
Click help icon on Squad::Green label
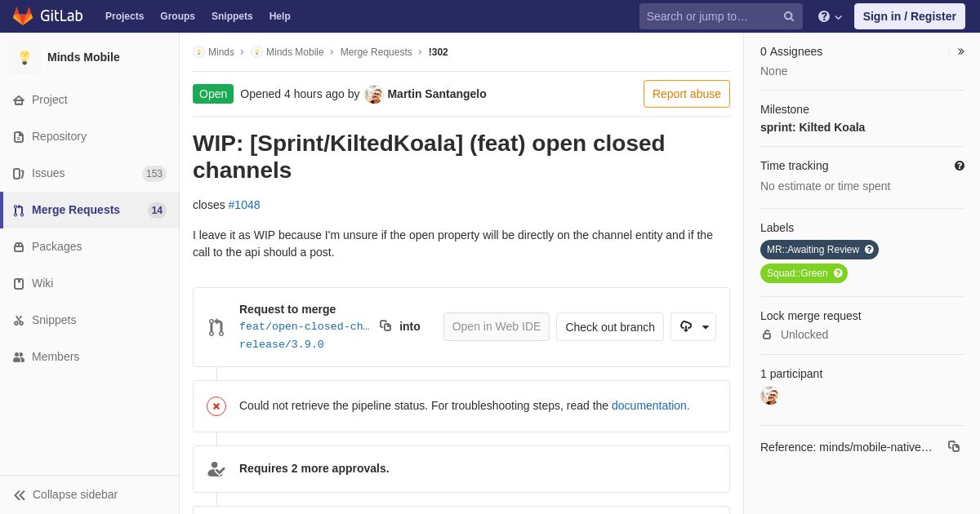tap(838, 273)
